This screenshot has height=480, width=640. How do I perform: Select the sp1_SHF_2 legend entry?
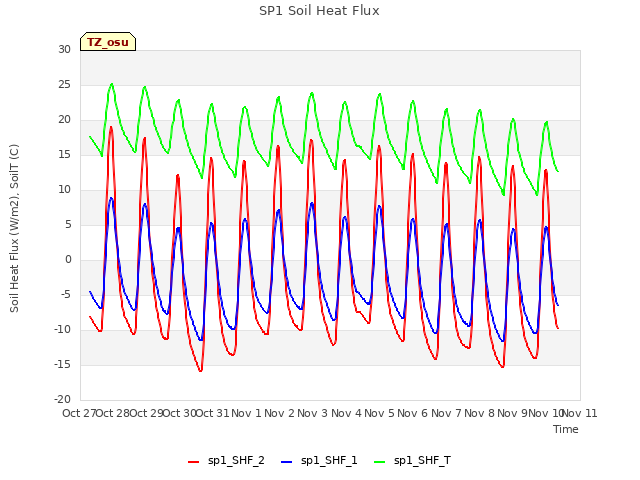226,461
